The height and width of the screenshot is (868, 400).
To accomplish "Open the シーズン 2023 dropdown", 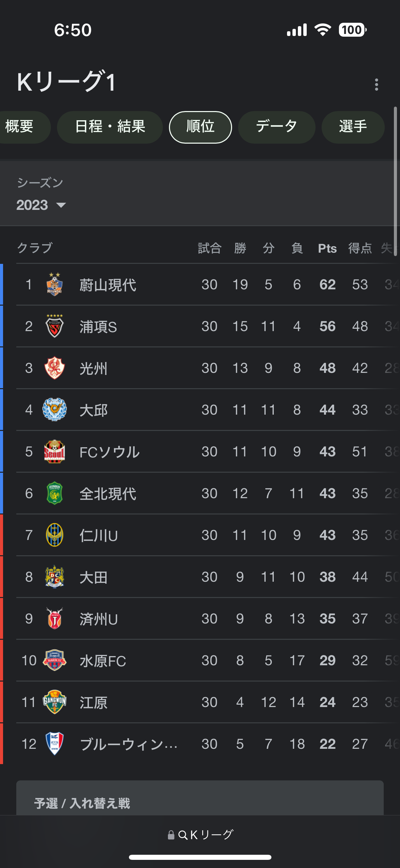I will click(x=41, y=205).
